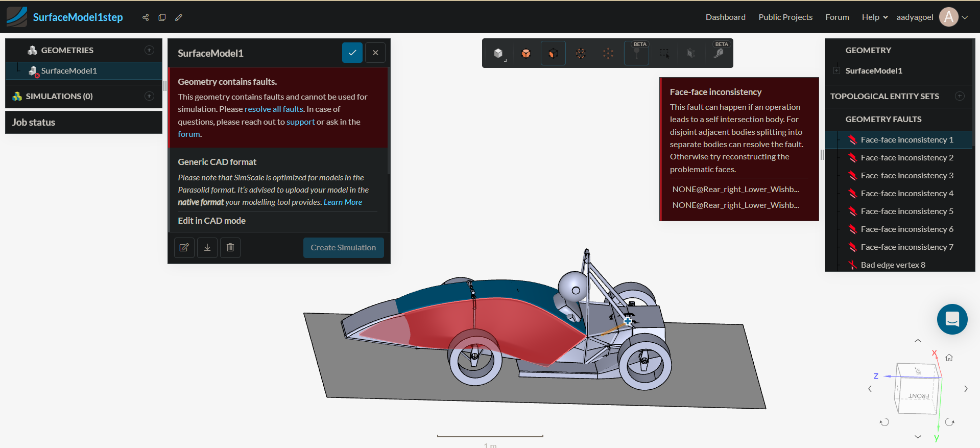The height and width of the screenshot is (448, 980).
Task: Click the copy project icon
Action: point(162,17)
